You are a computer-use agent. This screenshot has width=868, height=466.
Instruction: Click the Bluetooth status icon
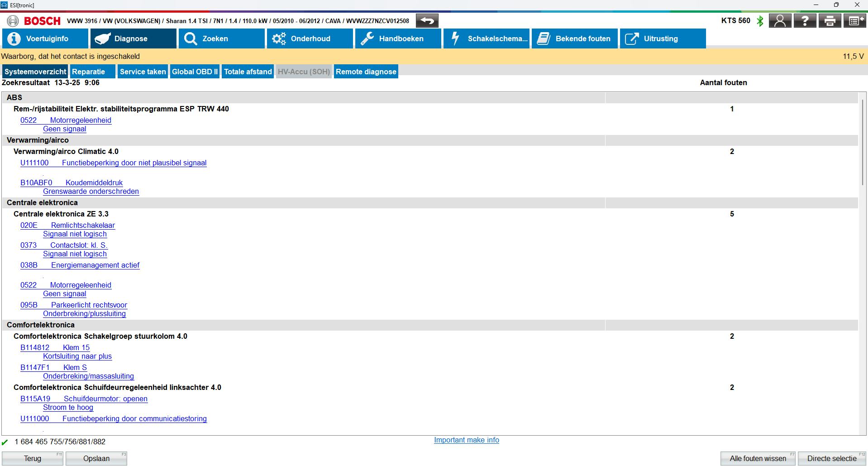[760, 21]
